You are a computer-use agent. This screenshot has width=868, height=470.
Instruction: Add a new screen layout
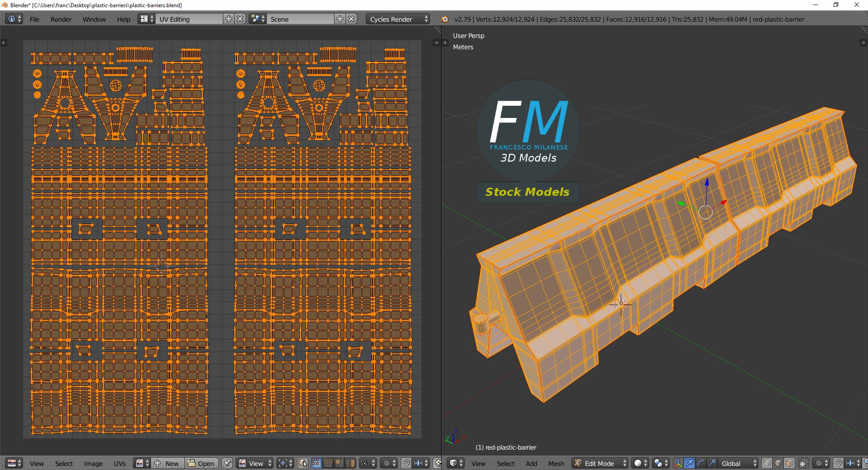point(229,19)
